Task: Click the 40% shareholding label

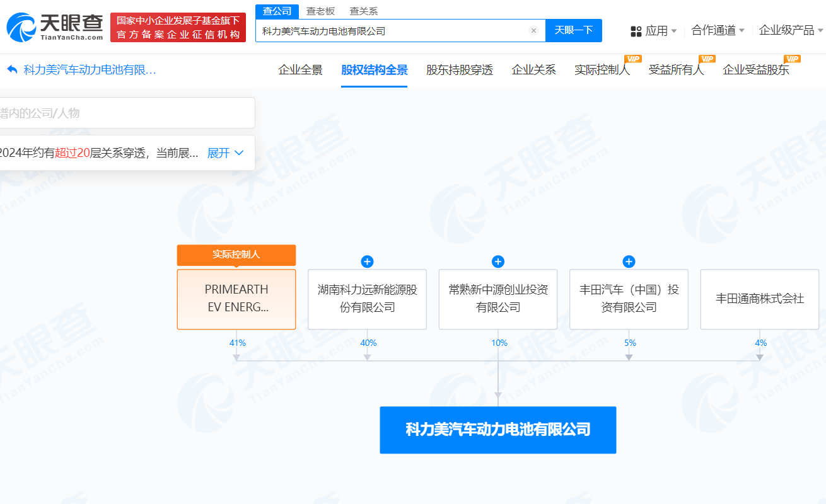Action: 368,343
